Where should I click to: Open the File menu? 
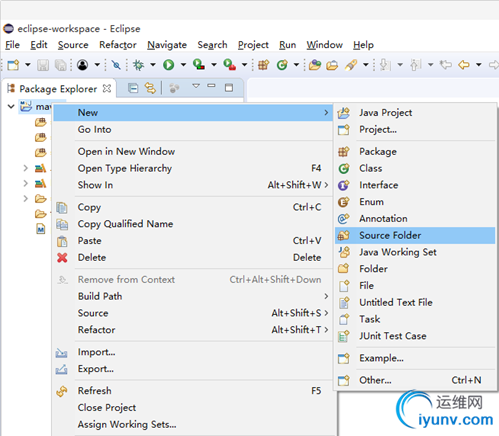tap(12, 45)
